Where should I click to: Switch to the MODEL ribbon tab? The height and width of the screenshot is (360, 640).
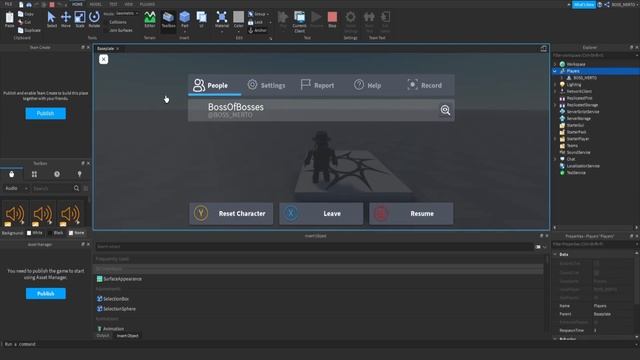(96, 4)
